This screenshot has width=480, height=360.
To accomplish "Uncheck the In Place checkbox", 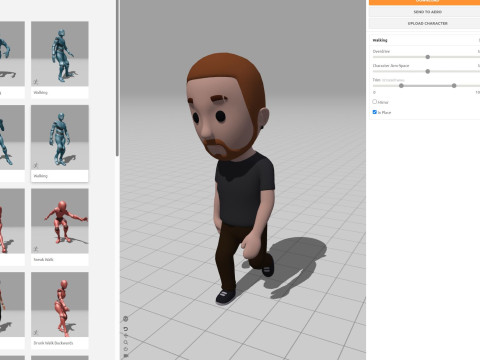I will tap(375, 112).
